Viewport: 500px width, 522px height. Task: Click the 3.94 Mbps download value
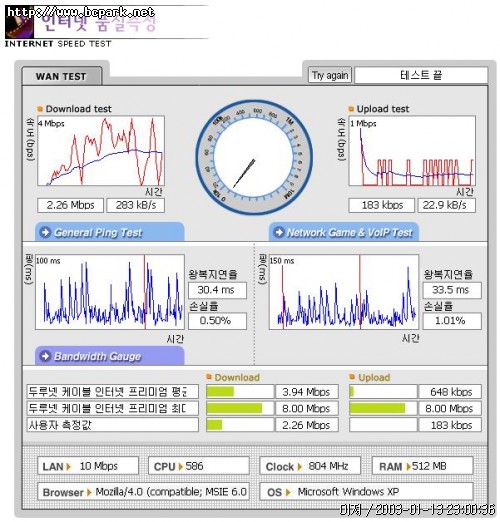pos(307,392)
